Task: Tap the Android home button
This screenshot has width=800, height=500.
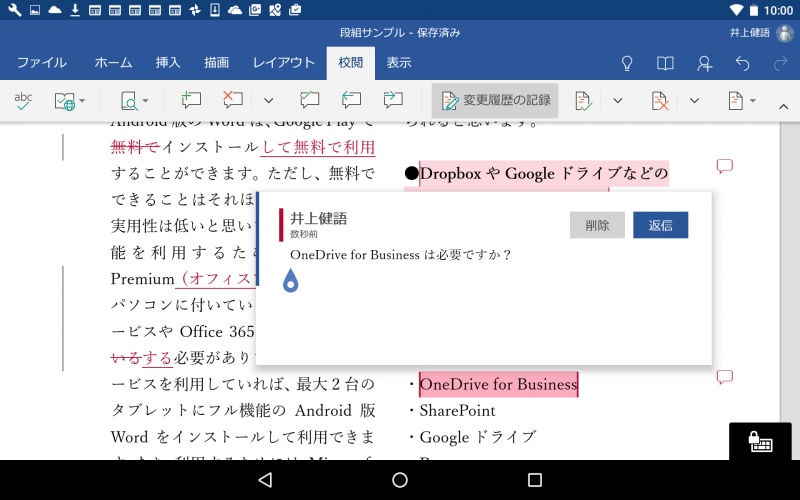Action: 400,480
